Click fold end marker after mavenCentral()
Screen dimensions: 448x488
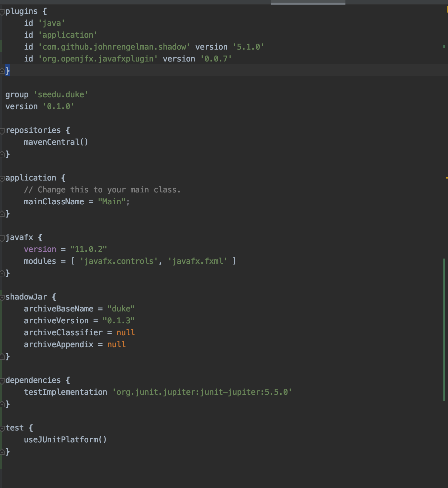click(x=2, y=154)
